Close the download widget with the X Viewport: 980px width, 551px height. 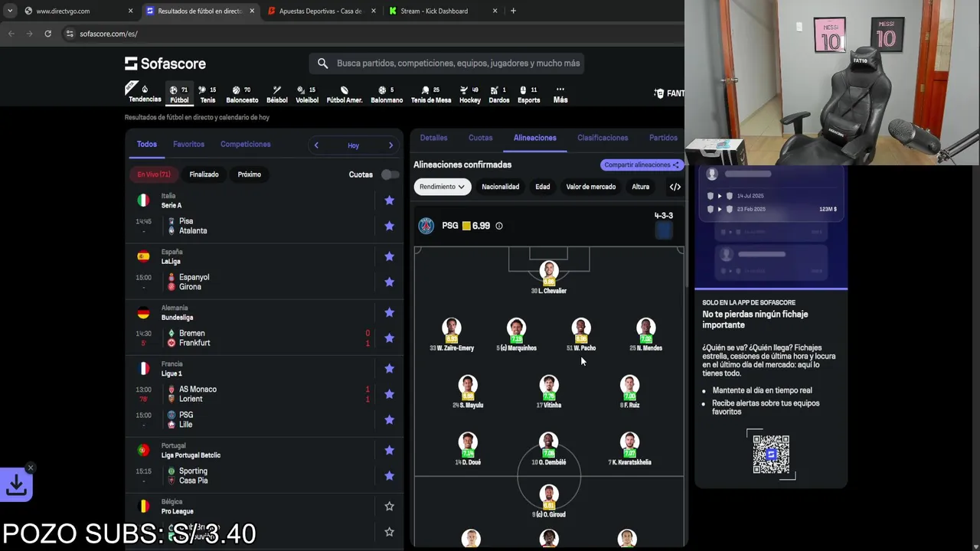pyautogui.click(x=31, y=468)
